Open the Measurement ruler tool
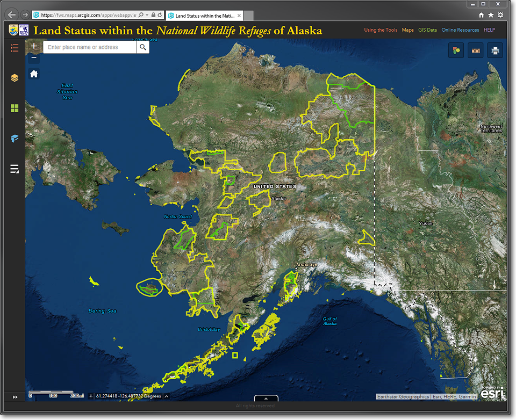 tap(475, 50)
